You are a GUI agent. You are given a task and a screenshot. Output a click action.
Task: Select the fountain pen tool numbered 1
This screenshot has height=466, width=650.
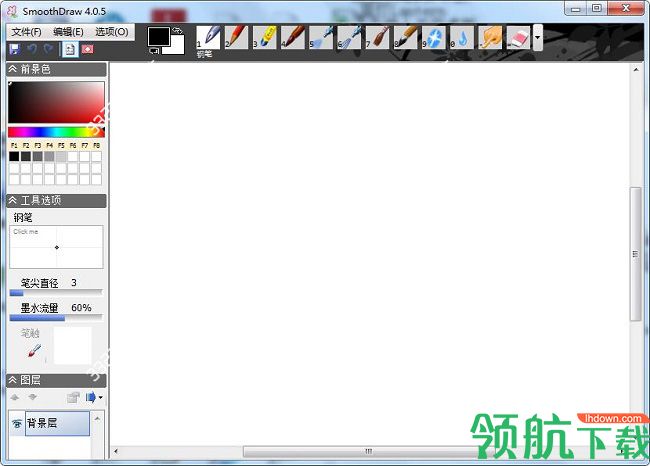(208, 37)
